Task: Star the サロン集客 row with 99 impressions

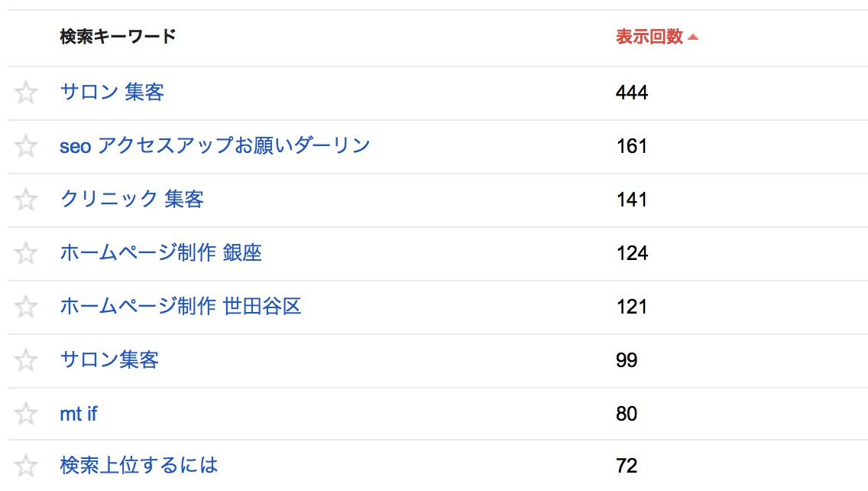Action: click(x=25, y=360)
